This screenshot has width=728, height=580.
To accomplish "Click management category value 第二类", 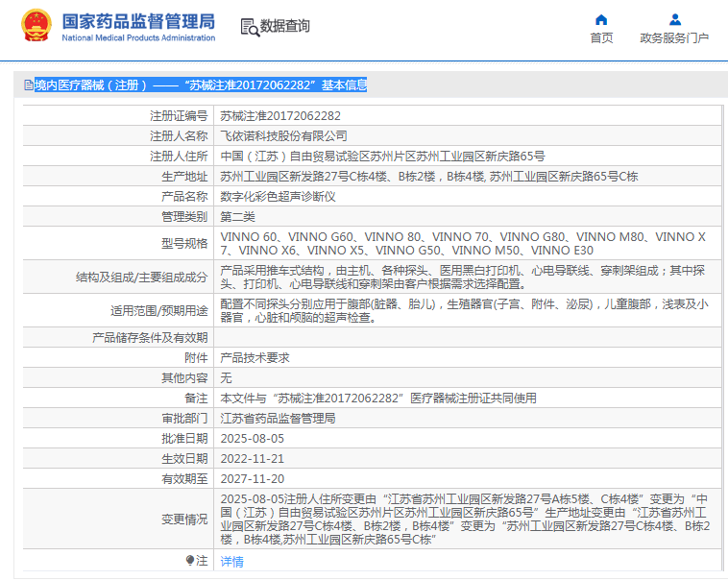I will coord(237,217).
